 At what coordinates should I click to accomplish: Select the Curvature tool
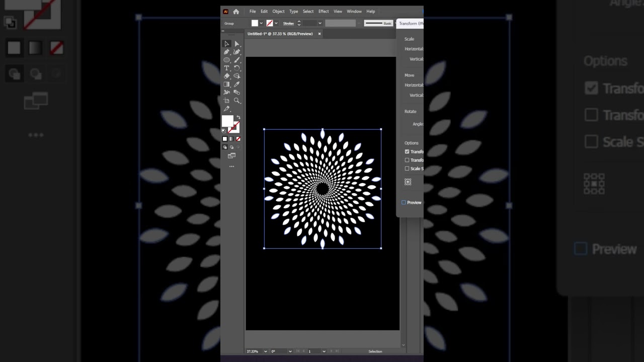(x=237, y=52)
